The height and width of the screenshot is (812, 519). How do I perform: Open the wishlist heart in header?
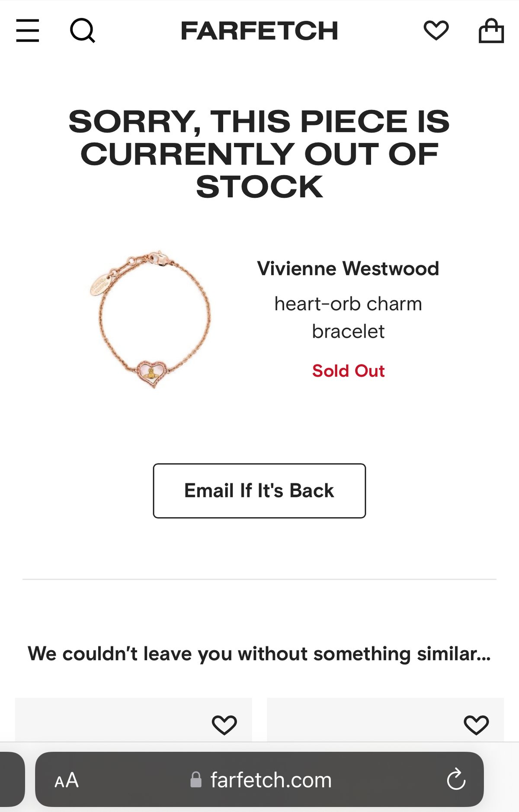pos(436,30)
